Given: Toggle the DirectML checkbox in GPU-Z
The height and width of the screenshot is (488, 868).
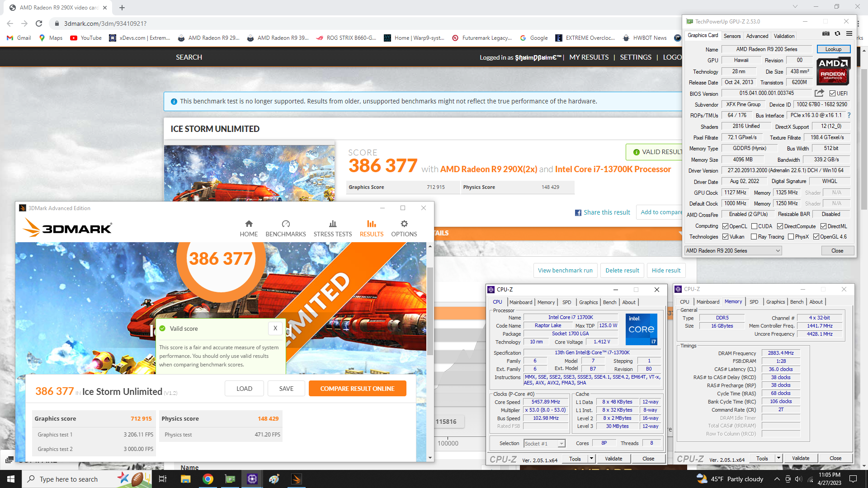Looking at the screenshot, I should coord(823,226).
